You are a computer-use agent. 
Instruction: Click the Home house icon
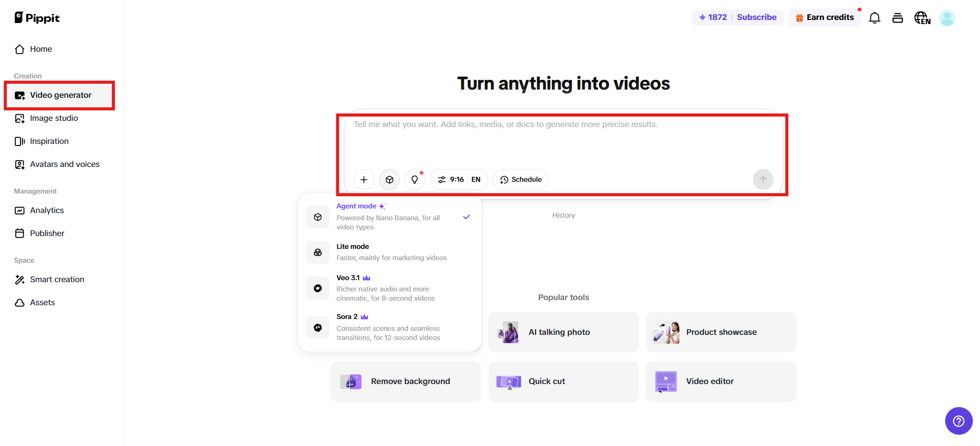pos(19,49)
